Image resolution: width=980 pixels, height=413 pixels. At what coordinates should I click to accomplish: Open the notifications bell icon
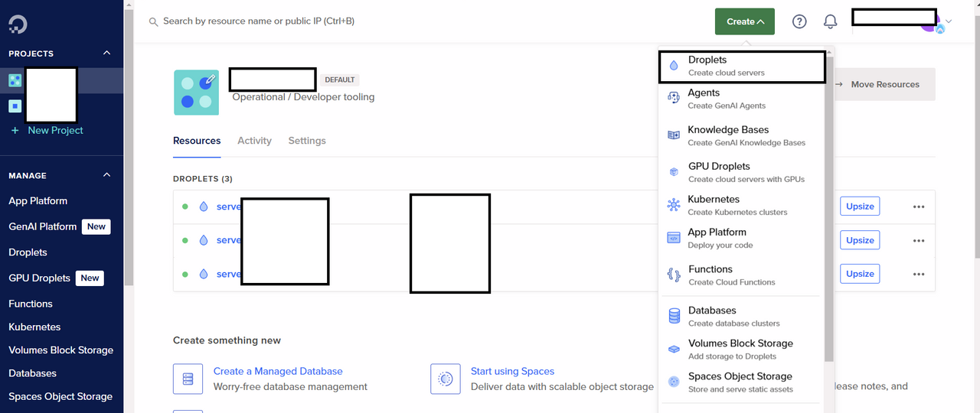coord(830,21)
